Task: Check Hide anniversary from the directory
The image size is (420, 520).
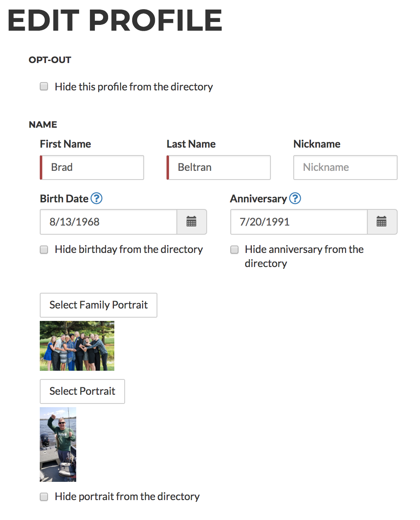Action: (234, 249)
